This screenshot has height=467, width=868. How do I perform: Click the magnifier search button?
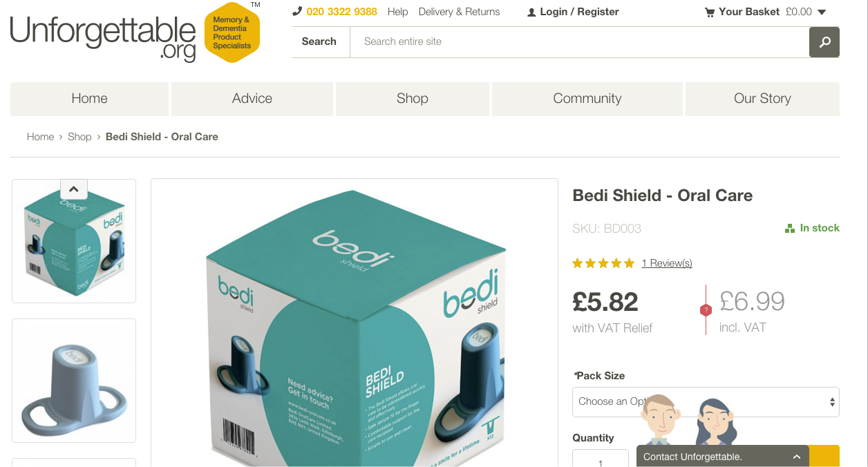tap(824, 42)
